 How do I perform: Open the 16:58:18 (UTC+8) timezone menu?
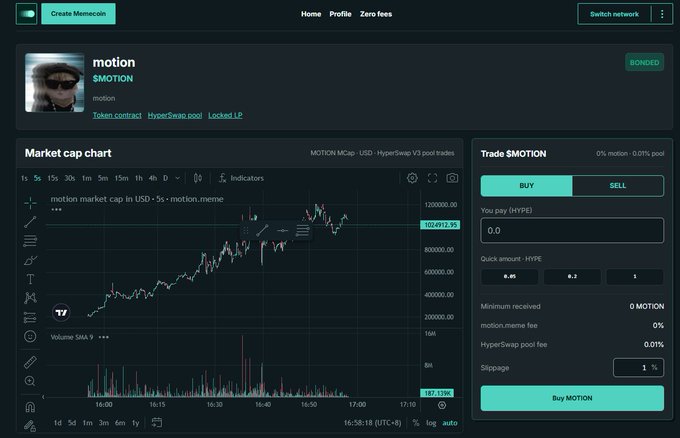[372, 423]
